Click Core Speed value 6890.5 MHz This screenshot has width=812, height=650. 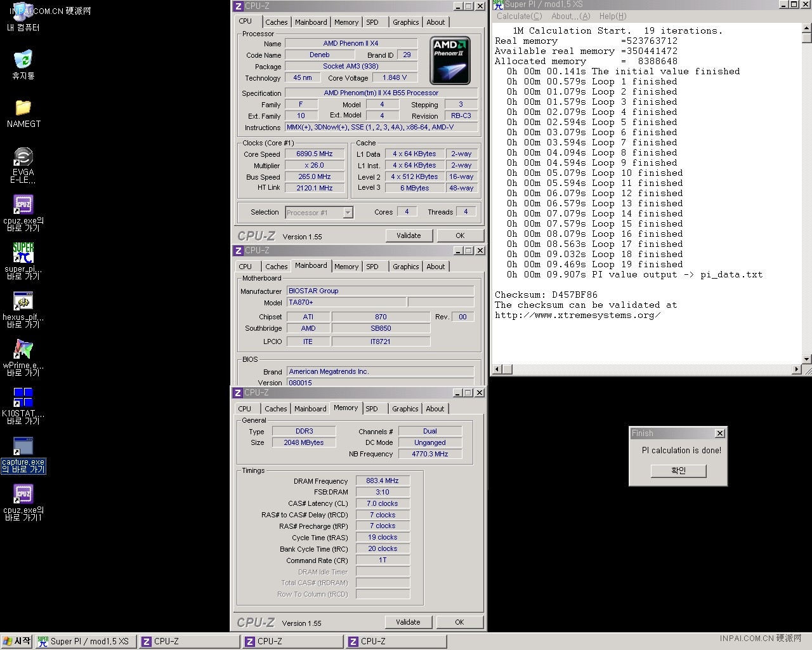(314, 154)
